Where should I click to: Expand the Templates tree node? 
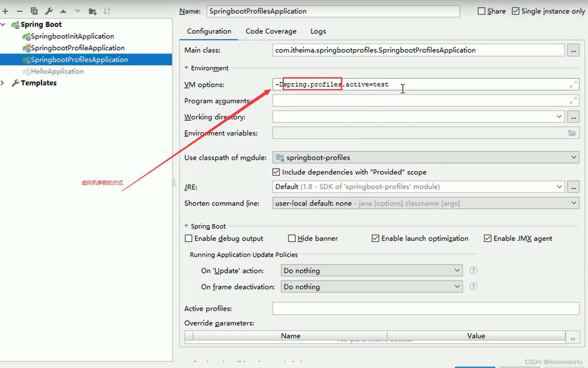tap(3, 83)
